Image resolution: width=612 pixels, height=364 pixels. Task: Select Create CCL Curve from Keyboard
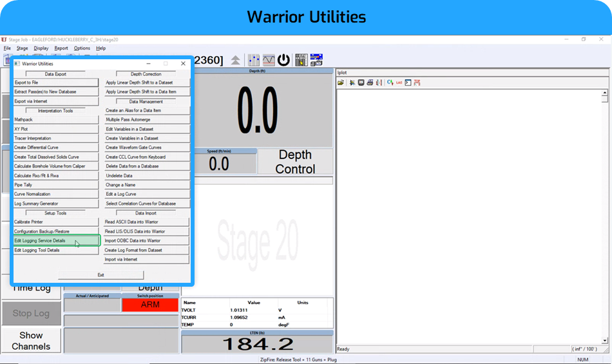[147, 157]
